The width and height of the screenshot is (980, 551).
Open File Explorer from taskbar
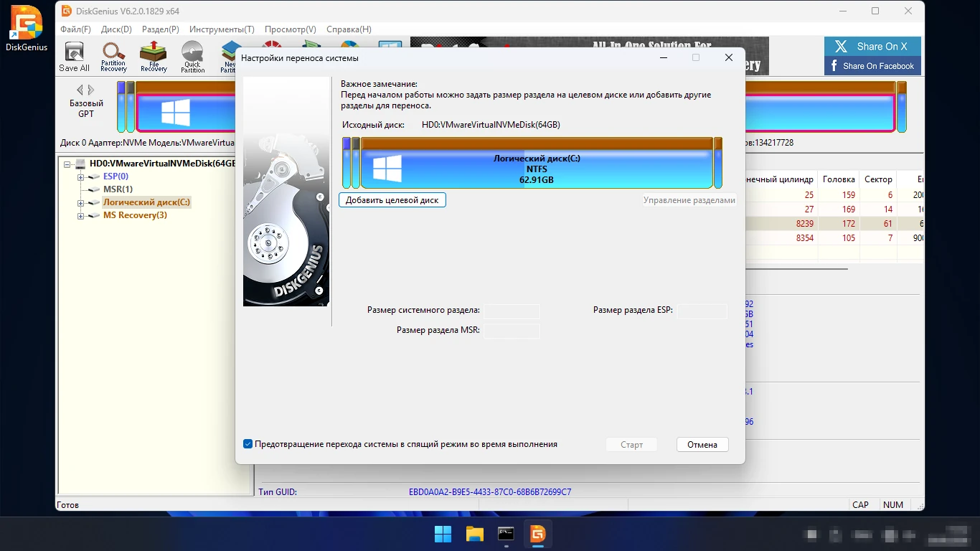point(474,534)
